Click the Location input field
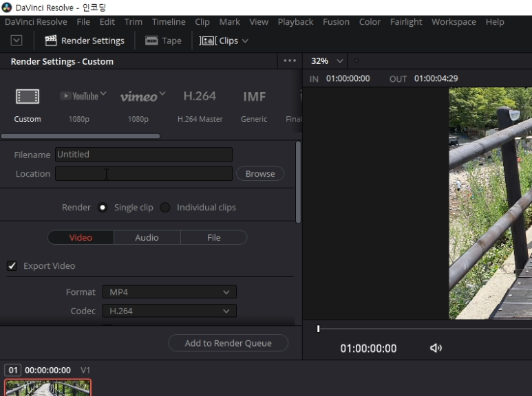 click(x=144, y=173)
